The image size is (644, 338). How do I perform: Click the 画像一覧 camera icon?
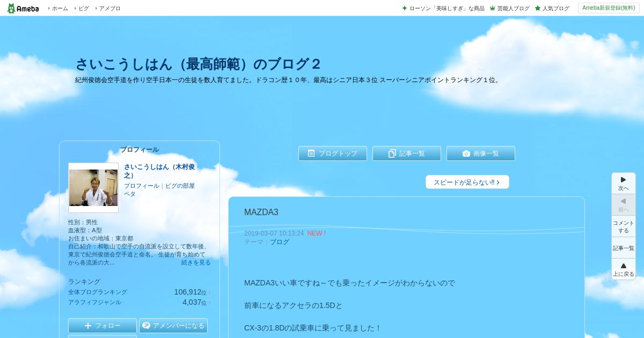(466, 153)
